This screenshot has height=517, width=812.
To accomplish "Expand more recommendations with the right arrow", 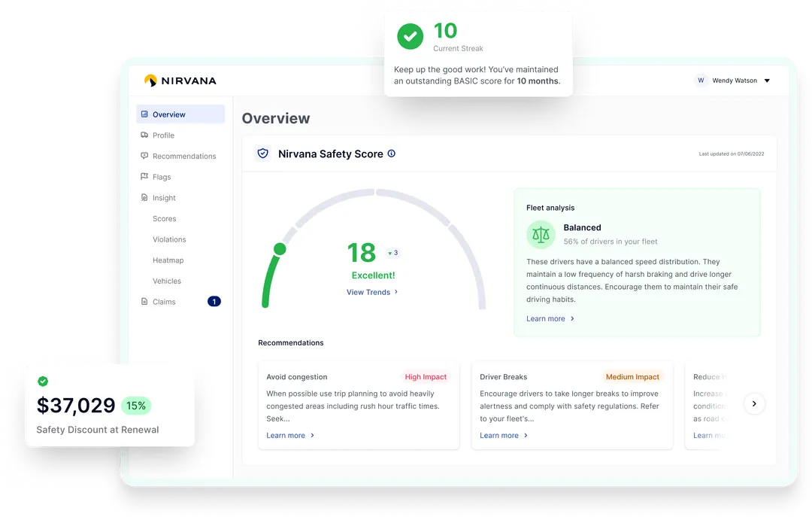I will (754, 403).
